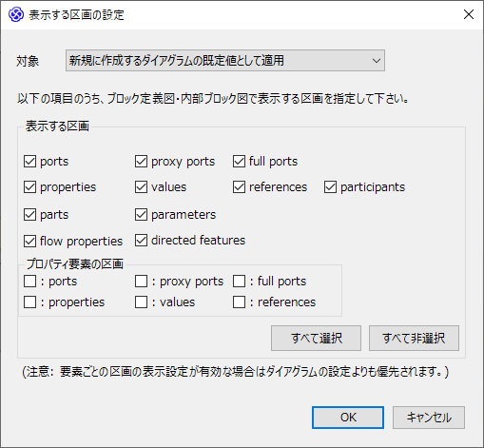Toggle the proxy ports checkbox
The width and height of the screenshot is (484, 448).
[141, 162]
